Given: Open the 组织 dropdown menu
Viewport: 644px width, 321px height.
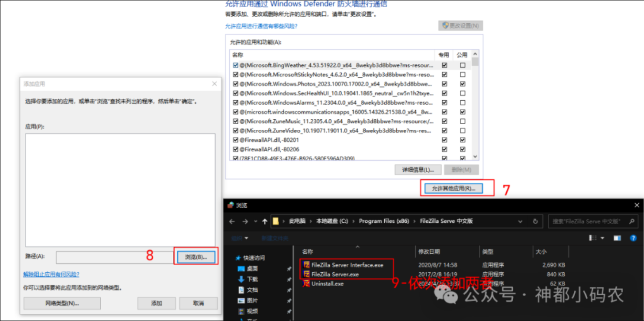Looking at the screenshot, I should click(240, 238).
